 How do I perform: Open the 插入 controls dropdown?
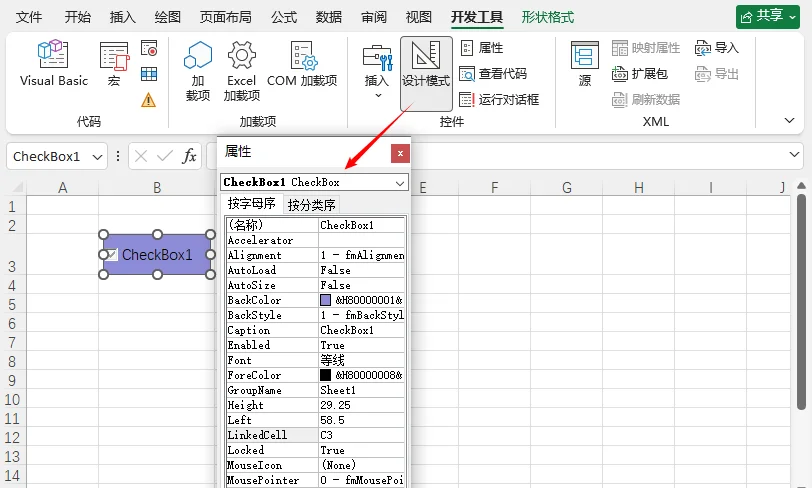pos(377,71)
